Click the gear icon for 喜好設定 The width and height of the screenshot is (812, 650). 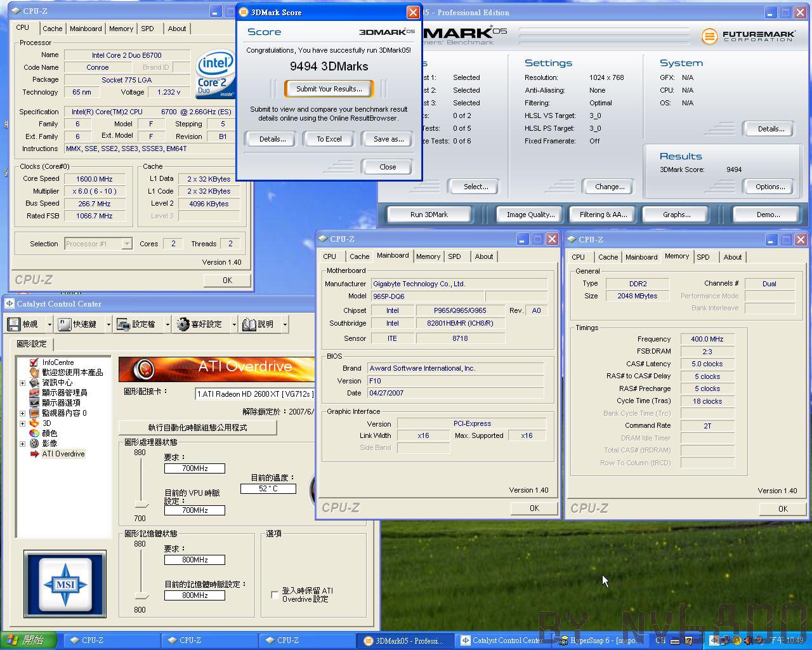click(183, 324)
